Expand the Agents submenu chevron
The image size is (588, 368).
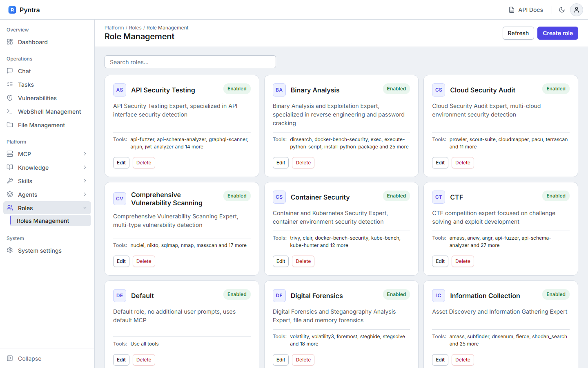[85, 195]
